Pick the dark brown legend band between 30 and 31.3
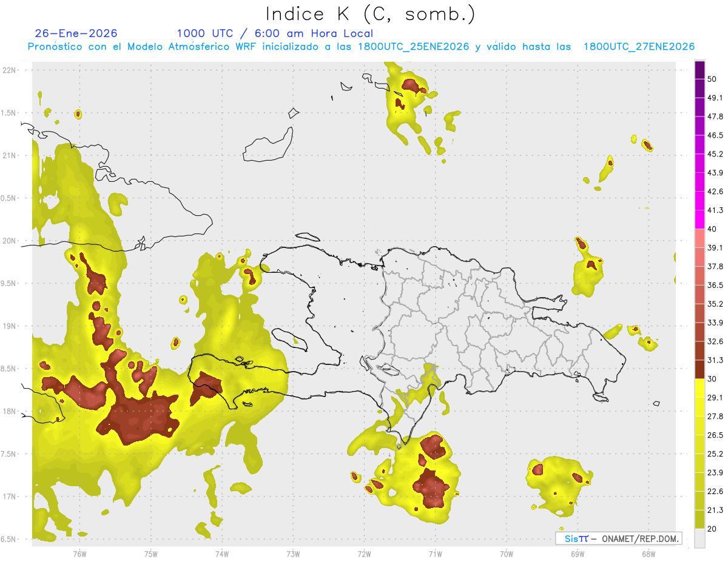 click(x=699, y=369)
